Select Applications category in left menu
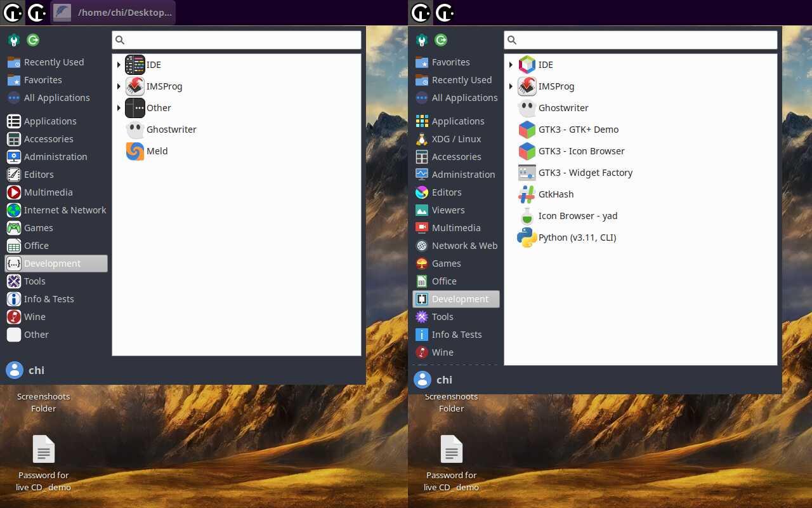 click(56, 121)
